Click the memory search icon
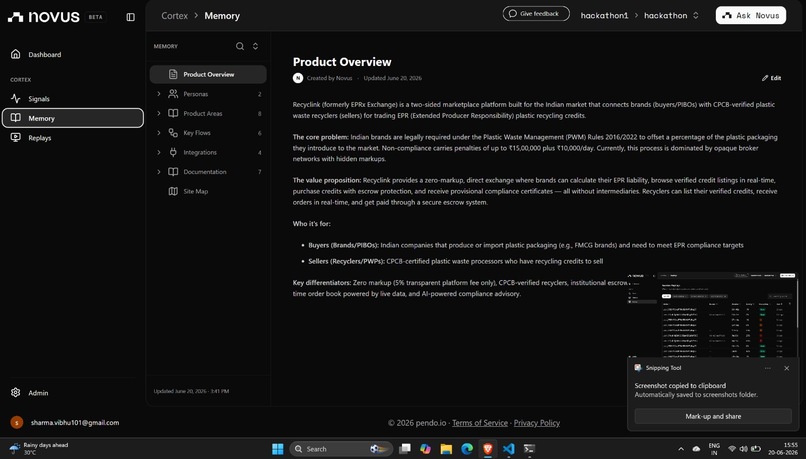 pos(240,46)
